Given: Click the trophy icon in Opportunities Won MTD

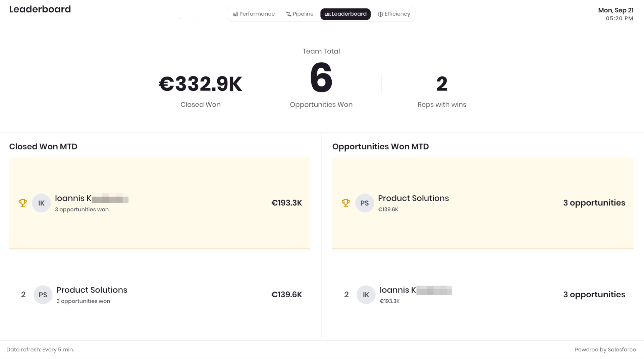Looking at the screenshot, I should [346, 203].
